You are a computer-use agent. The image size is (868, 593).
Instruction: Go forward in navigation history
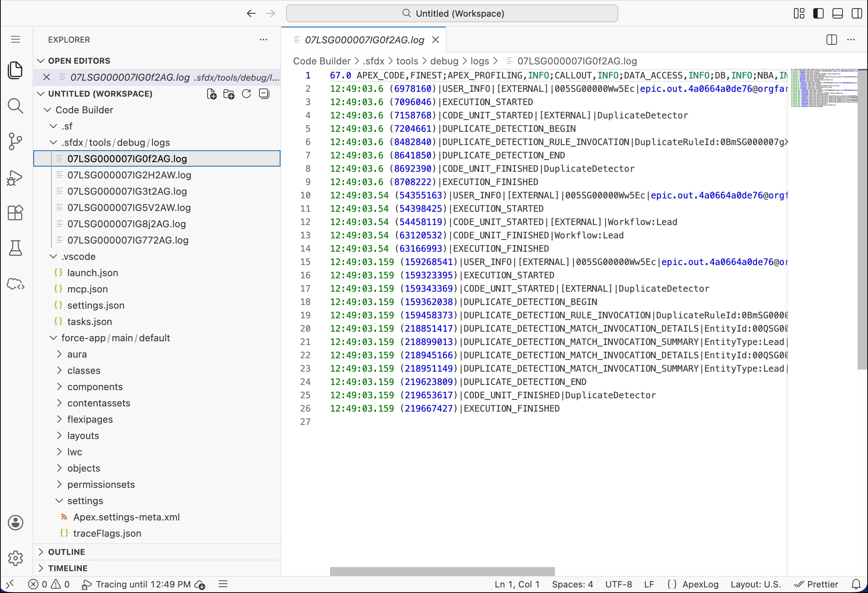[270, 13]
